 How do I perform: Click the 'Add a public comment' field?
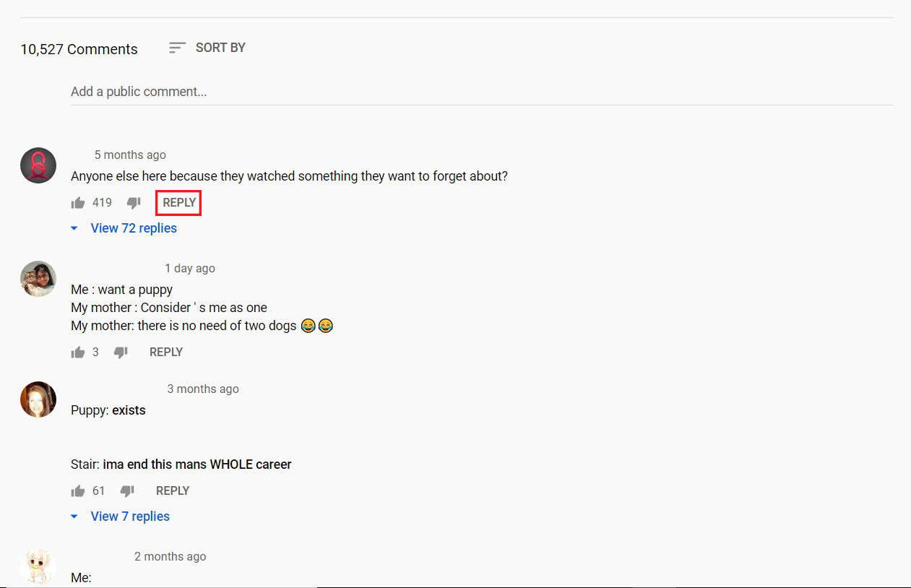[x=482, y=92]
